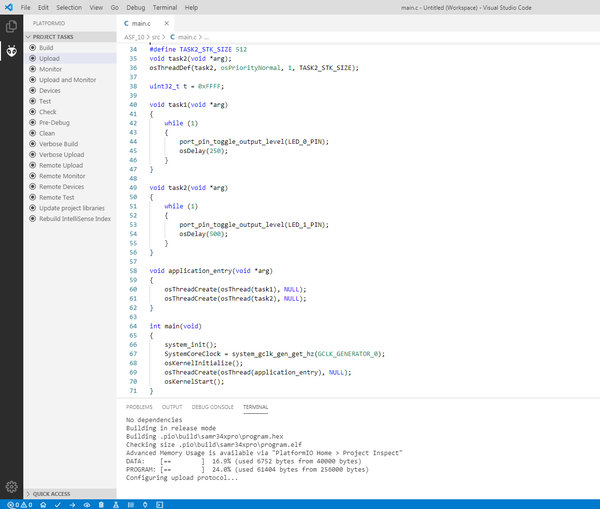Open the Debug menu
600x509 pixels.
pyautogui.click(x=135, y=7)
